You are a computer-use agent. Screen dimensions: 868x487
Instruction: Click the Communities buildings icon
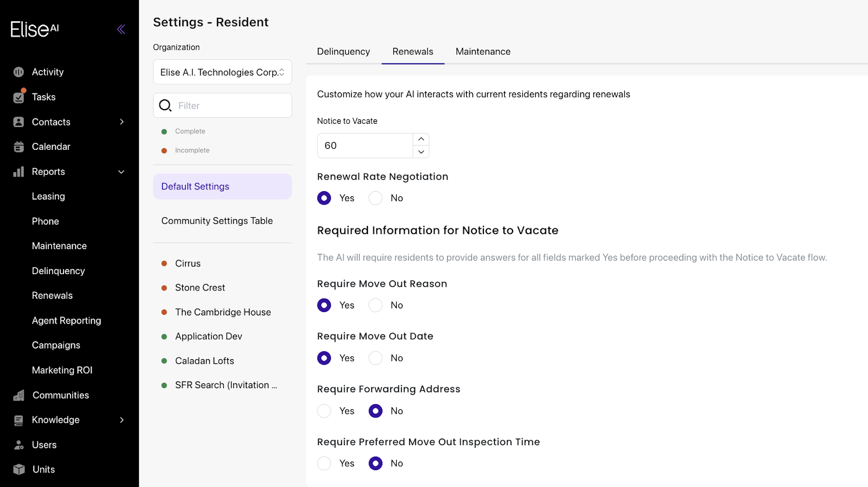coord(18,395)
